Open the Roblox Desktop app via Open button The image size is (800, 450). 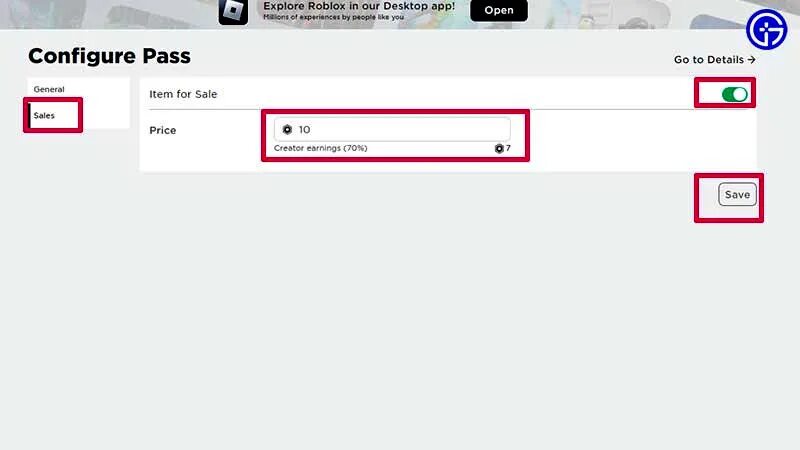499,10
